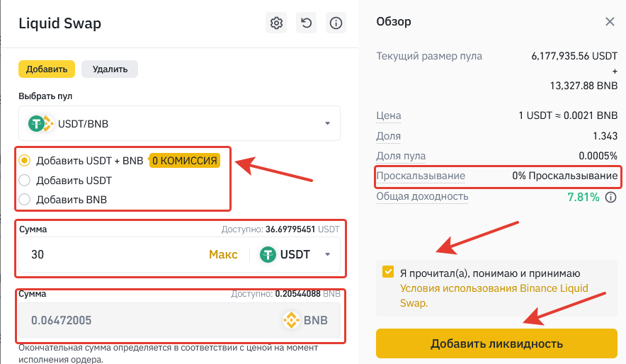Click the Общая доходность label

(422, 196)
